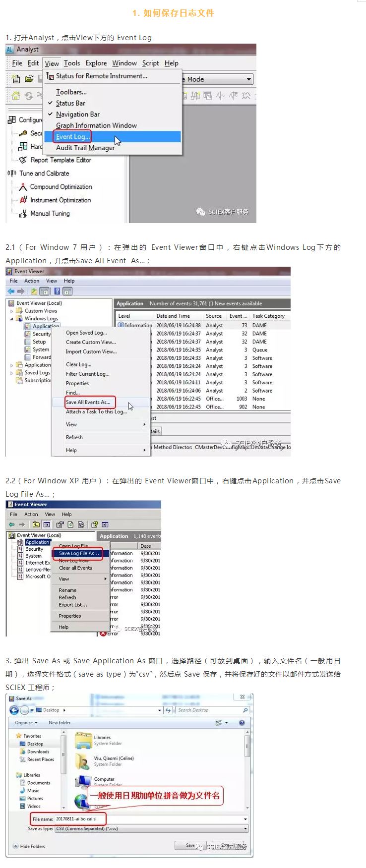Open the Organize dropdown in Save As

tap(26, 723)
